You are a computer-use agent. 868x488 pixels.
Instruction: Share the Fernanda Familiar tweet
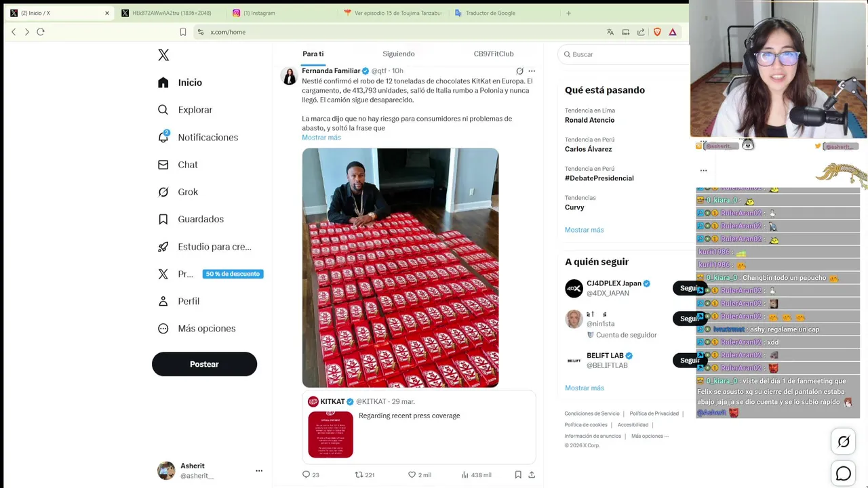coord(532,475)
